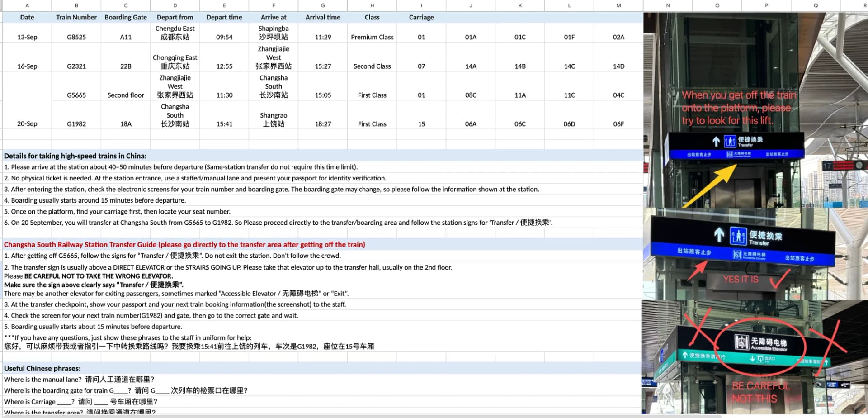
Task: Click the 'Useful Chinese phrases:' heading
Action: (42, 368)
